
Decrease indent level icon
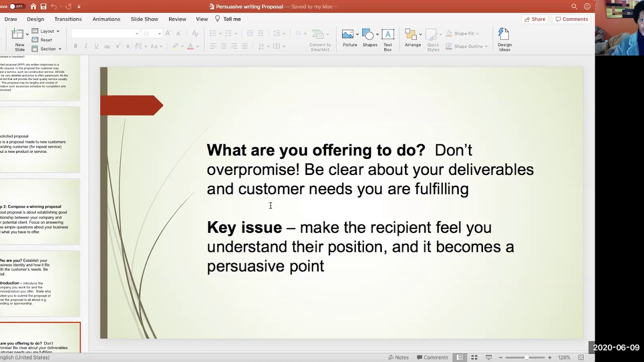click(250, 34)
